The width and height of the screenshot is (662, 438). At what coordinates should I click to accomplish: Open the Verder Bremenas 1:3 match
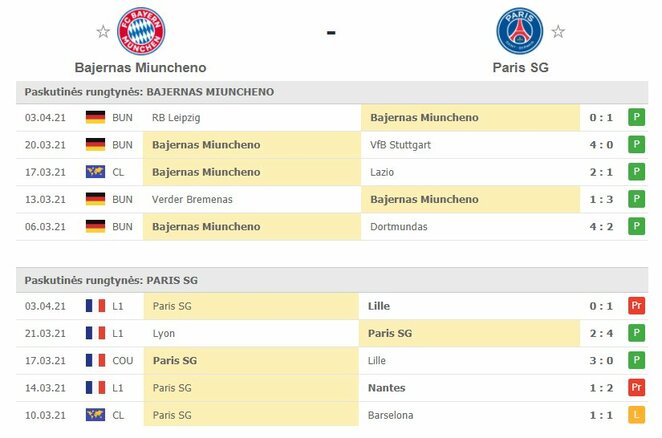tap(330, 199)
